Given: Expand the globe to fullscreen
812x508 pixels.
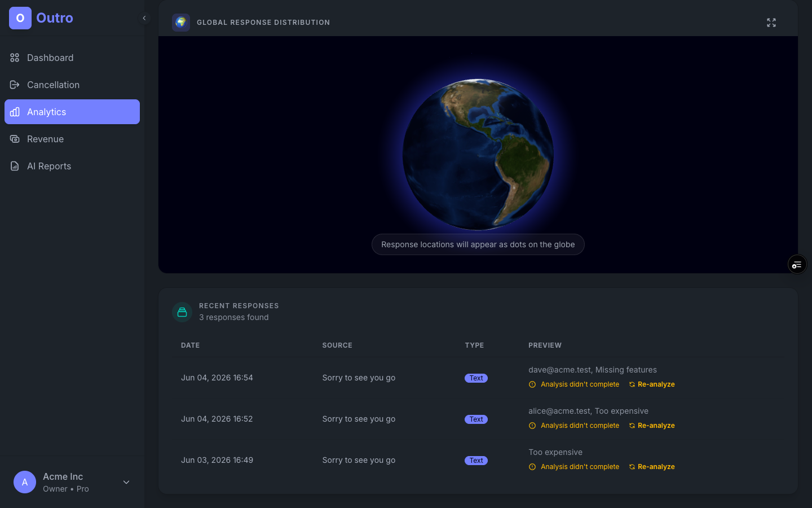Looking at the screenshot, I should pyautogui.click(x=771, y=23).
